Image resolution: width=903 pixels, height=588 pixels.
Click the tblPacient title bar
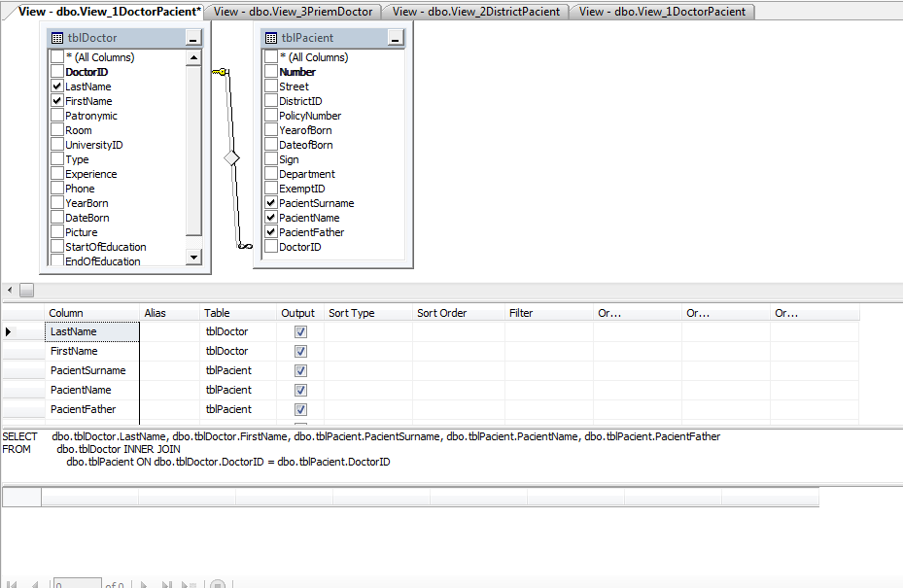pyautogui.click(x=332, y=38)
